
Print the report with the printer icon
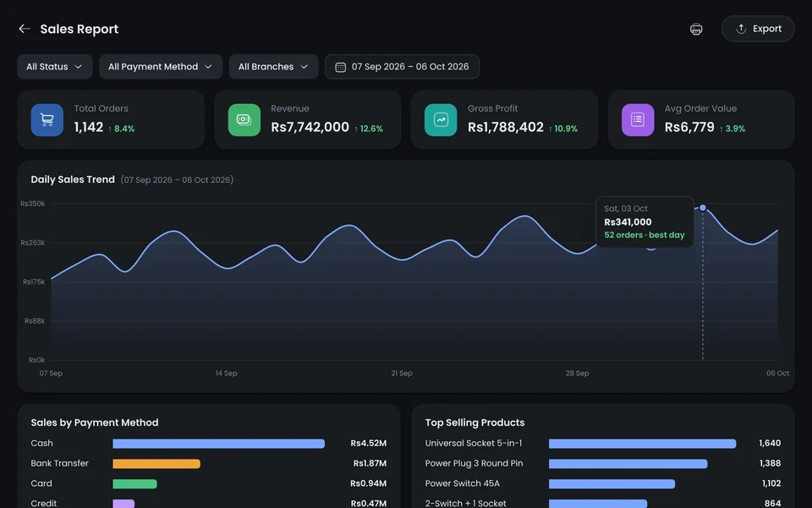coord(696,29)
